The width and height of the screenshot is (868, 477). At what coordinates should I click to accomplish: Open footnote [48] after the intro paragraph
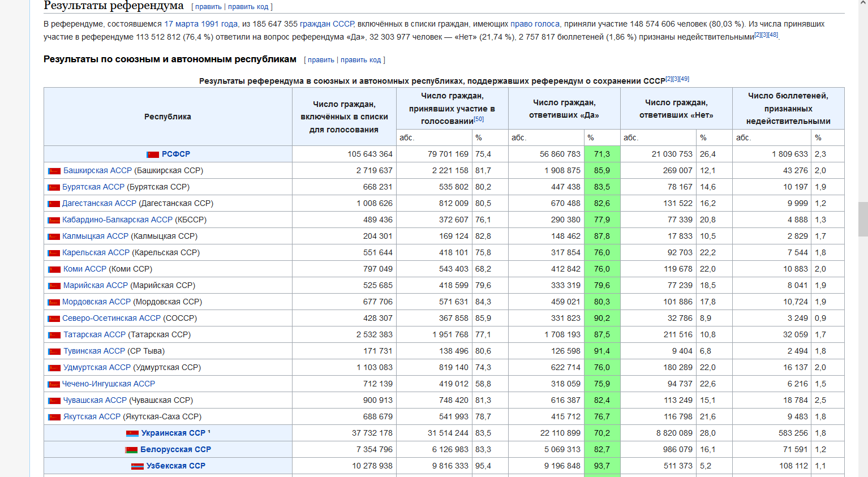click(773, 35)
